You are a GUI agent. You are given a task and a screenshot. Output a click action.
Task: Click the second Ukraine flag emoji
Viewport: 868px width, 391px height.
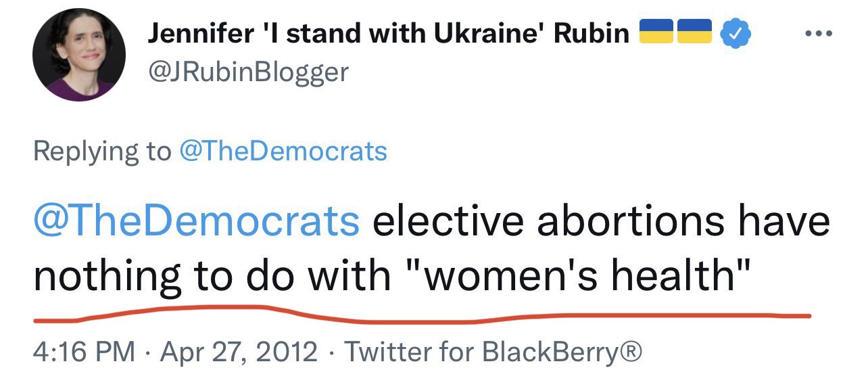tap(694, 32)
